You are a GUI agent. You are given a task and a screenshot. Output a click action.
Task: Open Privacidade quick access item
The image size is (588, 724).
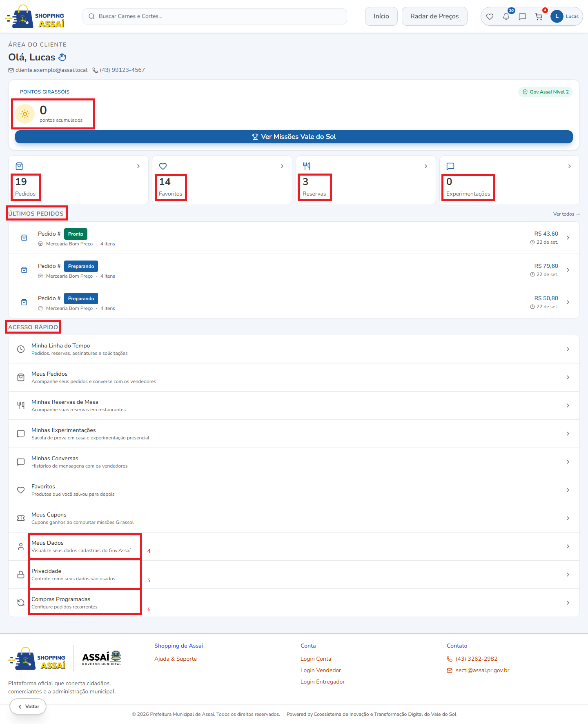click(x=294, y=575)
